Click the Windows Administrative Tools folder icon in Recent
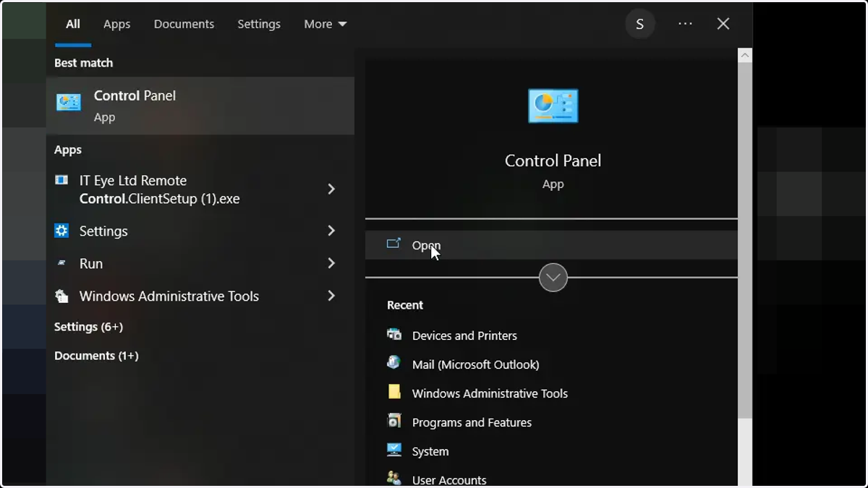Viewport: 868px width, 488px height. [x=394, y=392]
